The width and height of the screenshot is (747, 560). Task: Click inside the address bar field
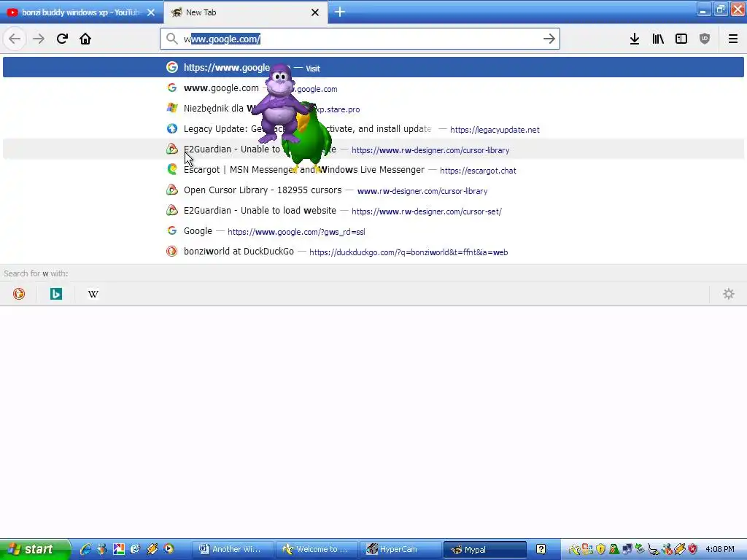360,39
